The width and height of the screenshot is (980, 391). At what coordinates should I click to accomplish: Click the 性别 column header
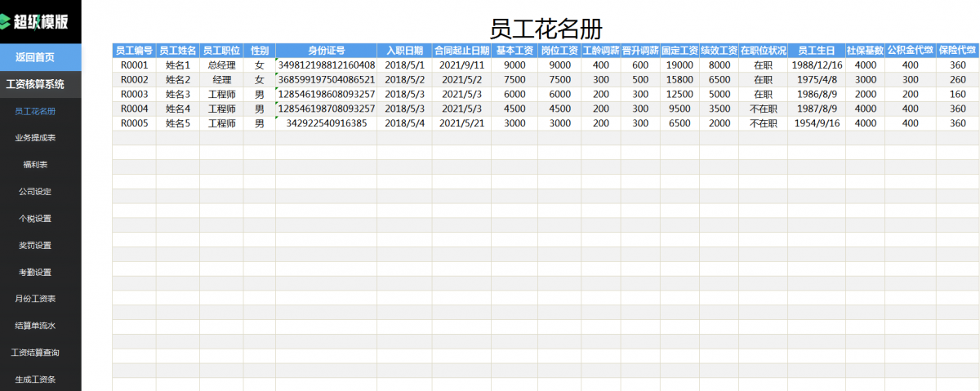coord(260,51)
